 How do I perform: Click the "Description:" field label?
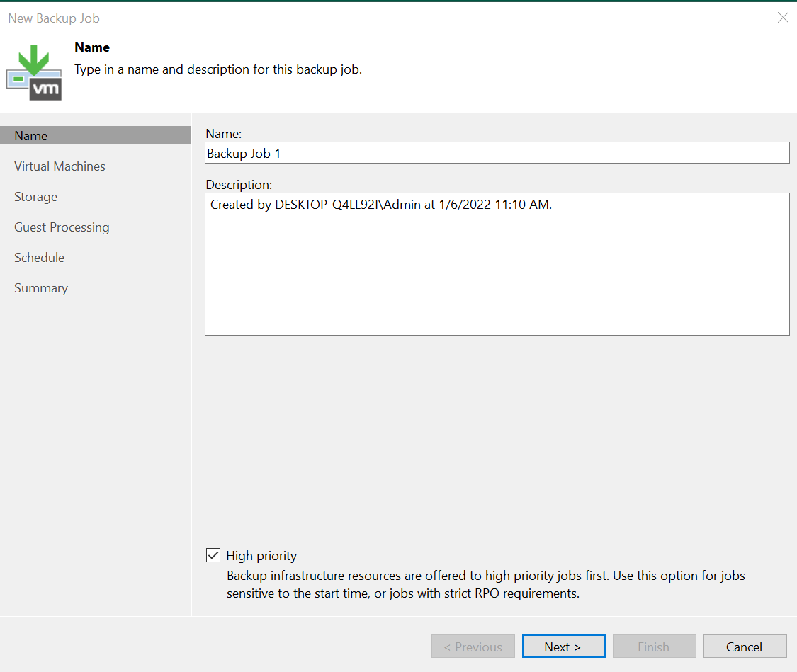239,185
